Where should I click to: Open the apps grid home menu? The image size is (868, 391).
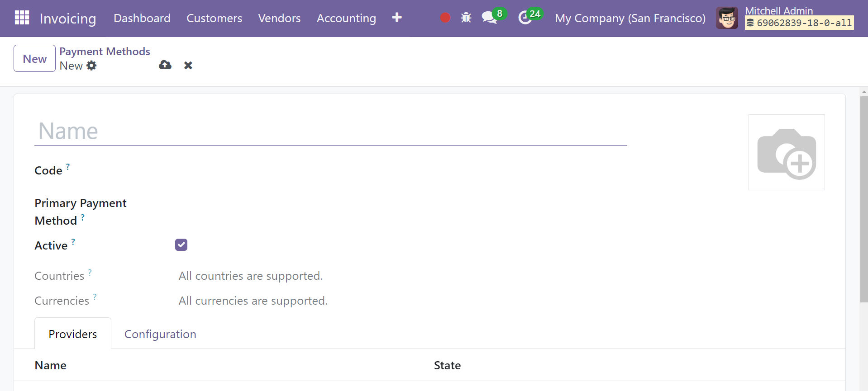click(x=22, y=18)
